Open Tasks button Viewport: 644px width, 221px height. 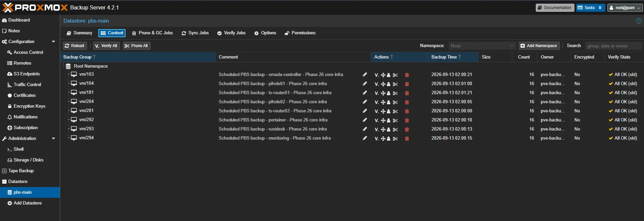click(590, 8)
